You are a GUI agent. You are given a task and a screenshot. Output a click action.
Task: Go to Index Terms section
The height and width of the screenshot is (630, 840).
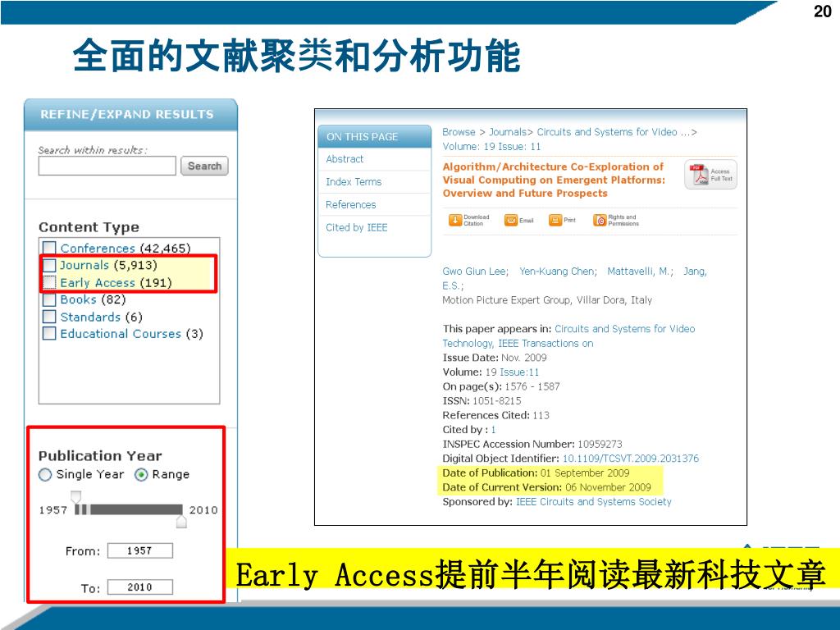(354, 182)
